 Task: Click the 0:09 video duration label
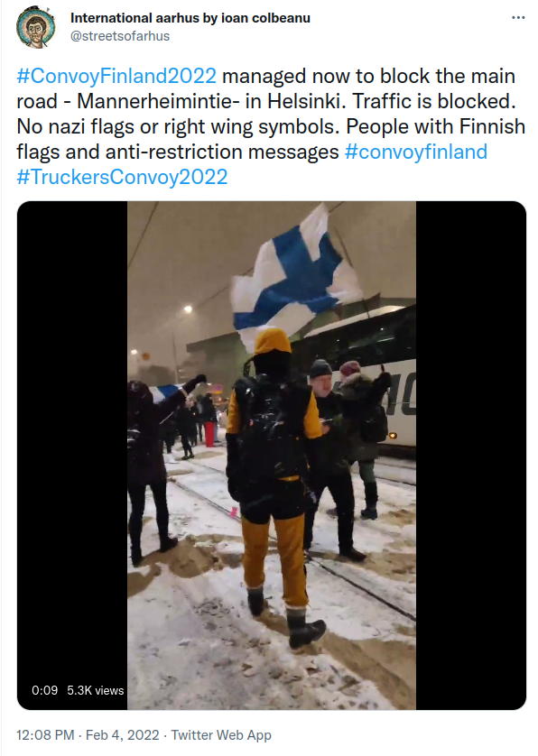click(x=44, y=690)
